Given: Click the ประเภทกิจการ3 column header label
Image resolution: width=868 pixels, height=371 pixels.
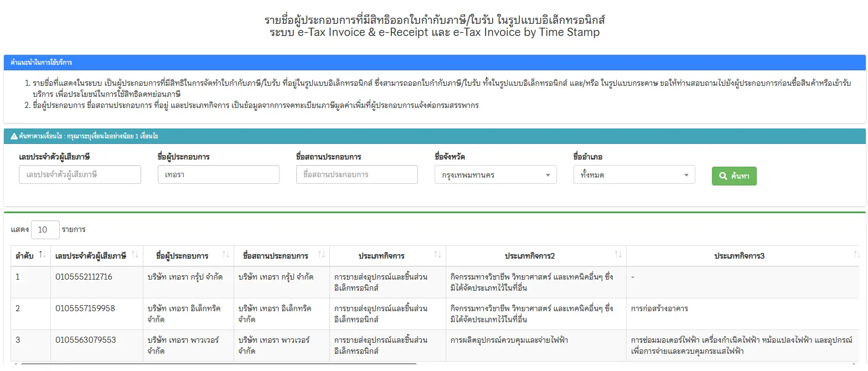Looking at the screenshot, I should tap(739, 256).
